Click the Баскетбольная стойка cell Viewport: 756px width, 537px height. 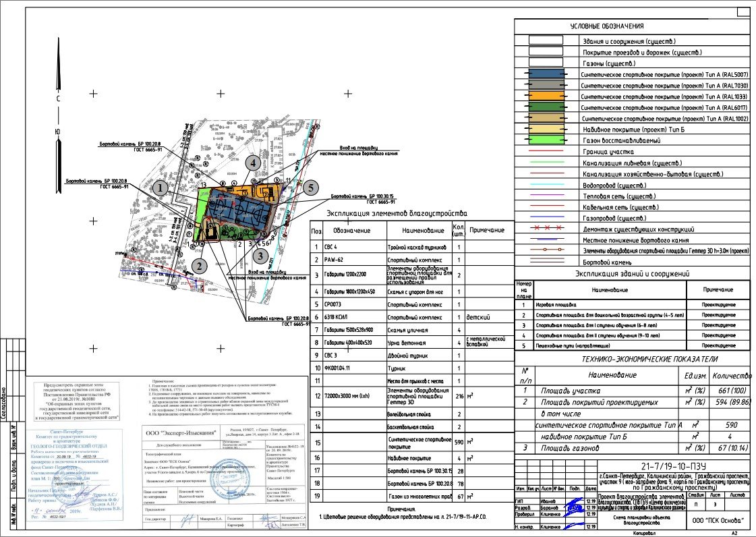tap(419, 426)
